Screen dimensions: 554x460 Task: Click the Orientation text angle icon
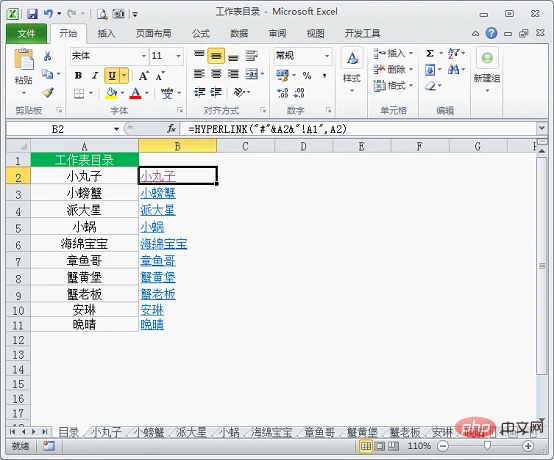coord(239,93)
